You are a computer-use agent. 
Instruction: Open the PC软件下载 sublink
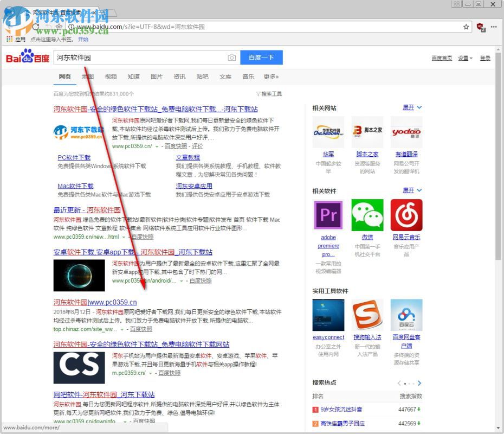click(x=74, y=157)
